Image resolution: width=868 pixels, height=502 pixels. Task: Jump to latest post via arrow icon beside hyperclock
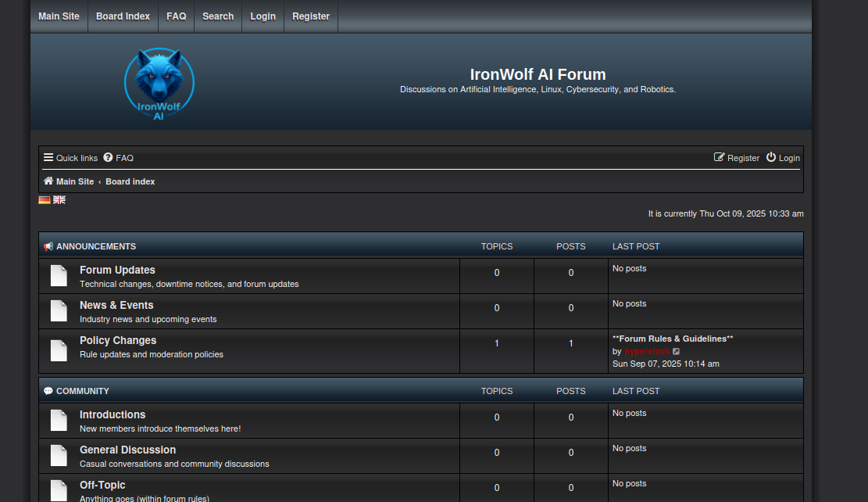(x=676, y=351)
